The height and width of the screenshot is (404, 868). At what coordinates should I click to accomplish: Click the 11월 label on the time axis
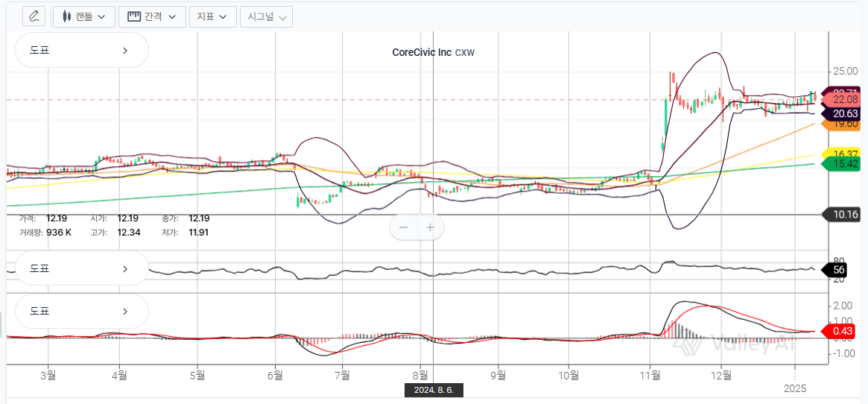pos(650,375)
